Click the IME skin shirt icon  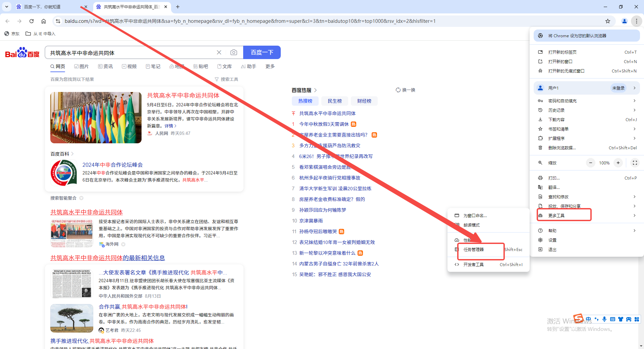coord(621,319)
